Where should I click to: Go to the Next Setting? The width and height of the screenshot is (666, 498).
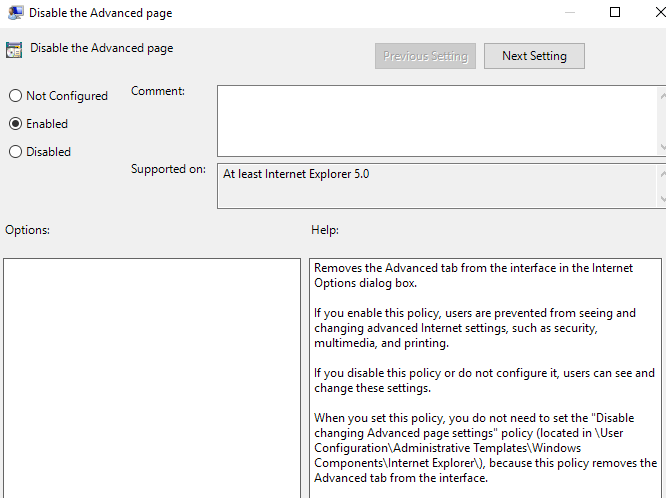pyautogui.click(x=534, y=56)
